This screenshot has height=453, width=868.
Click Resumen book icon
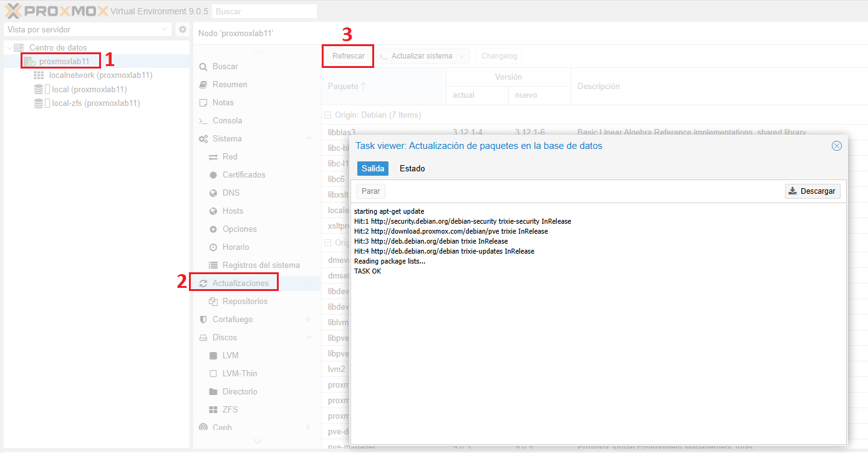coord(203,84)
